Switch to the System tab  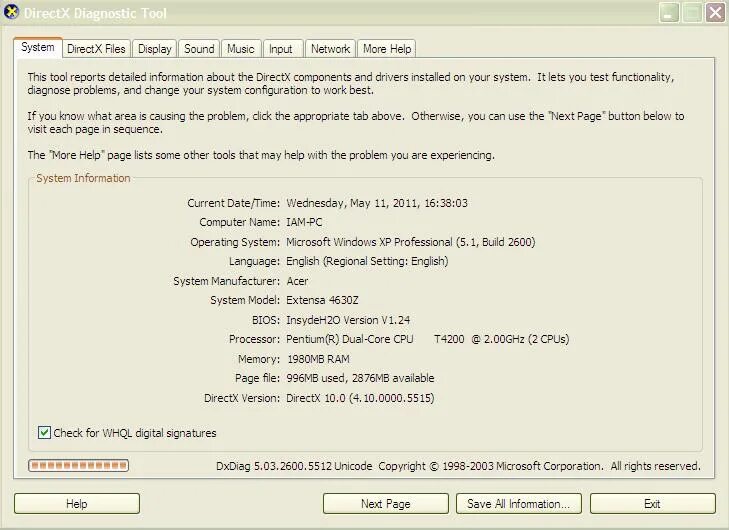38,47
